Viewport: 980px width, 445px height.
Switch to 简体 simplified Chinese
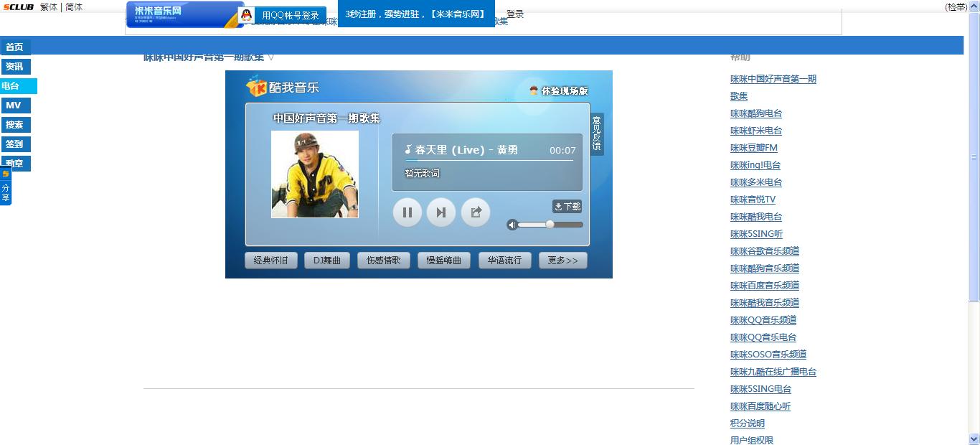74,7
